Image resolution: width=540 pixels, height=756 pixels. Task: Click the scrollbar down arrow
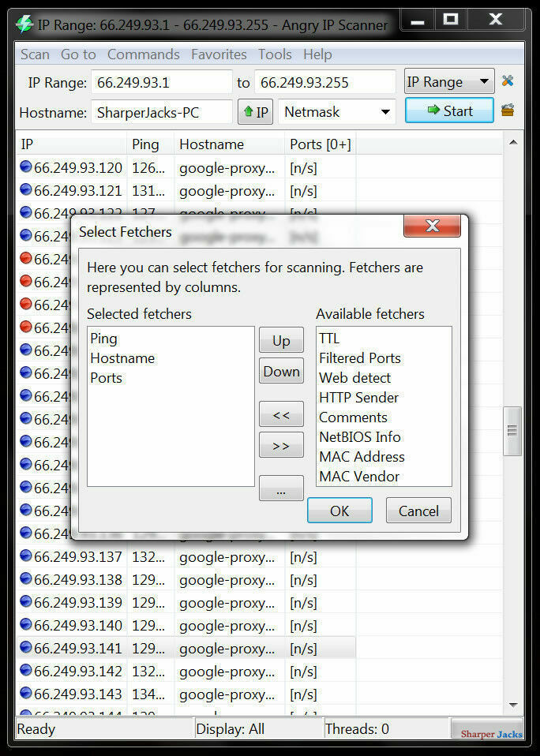click(x=513, y=705)
